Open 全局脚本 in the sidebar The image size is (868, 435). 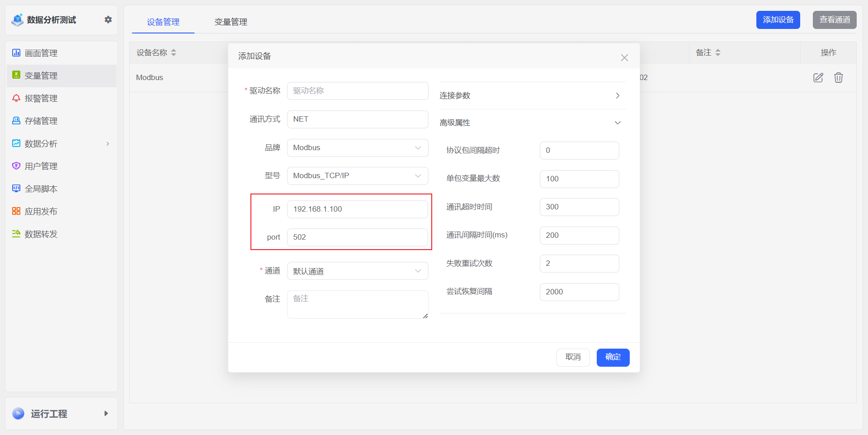(41, 189)
